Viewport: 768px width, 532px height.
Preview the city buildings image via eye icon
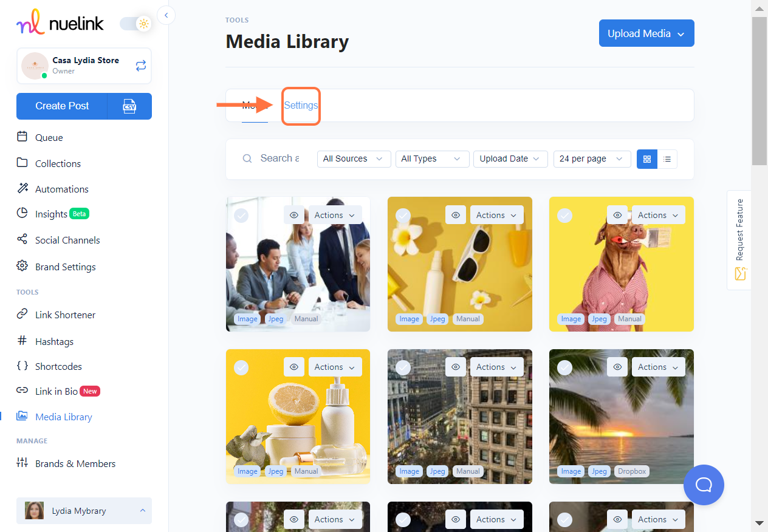point(456,367)
